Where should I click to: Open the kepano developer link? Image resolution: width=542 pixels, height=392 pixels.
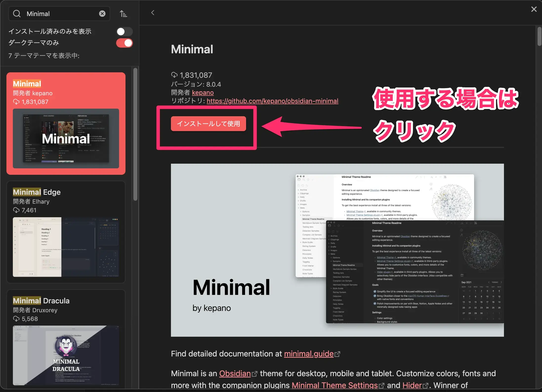point(203,93)
